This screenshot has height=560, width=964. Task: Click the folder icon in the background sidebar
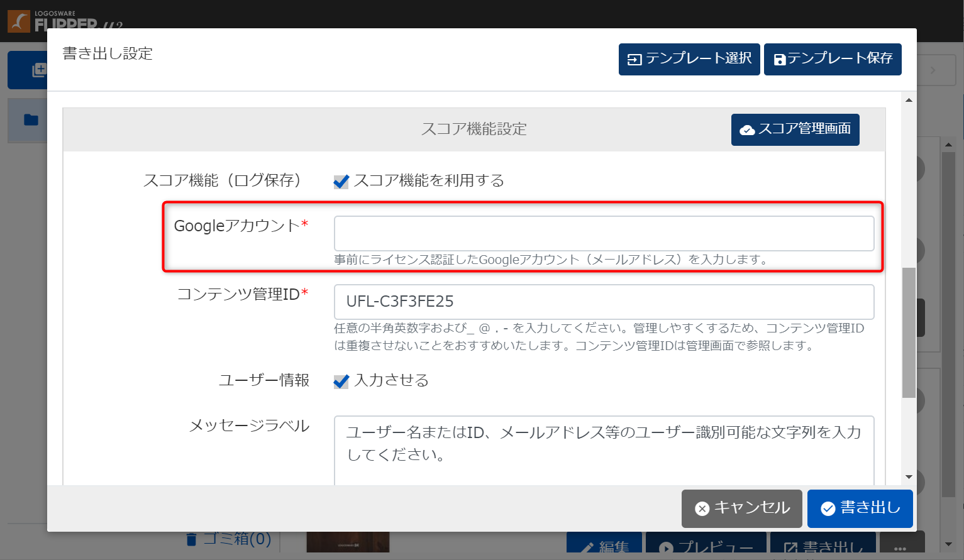coord(31,119)
